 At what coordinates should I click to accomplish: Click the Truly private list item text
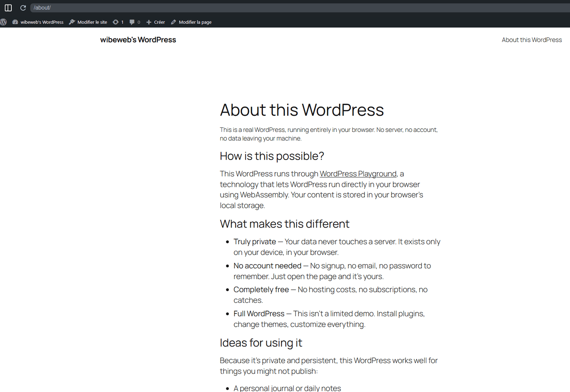pyautogui.click(x=255, y=241)
